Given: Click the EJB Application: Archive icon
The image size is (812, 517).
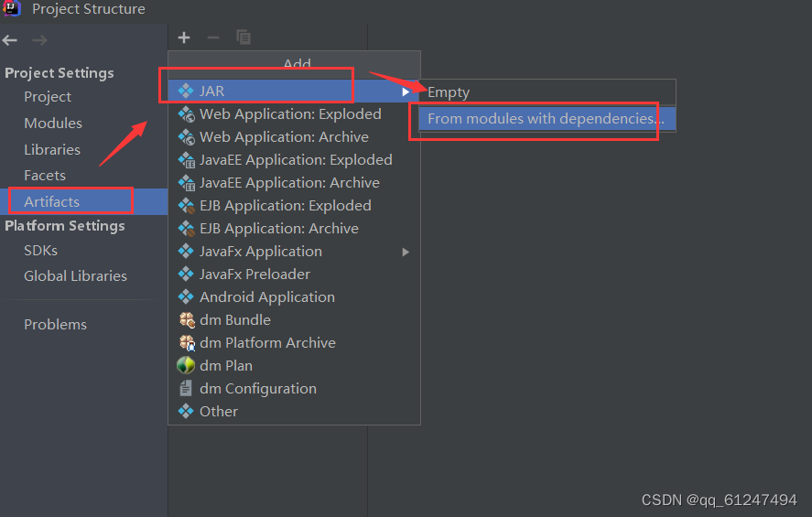Looking at the screenshot, I should [186, 228].
